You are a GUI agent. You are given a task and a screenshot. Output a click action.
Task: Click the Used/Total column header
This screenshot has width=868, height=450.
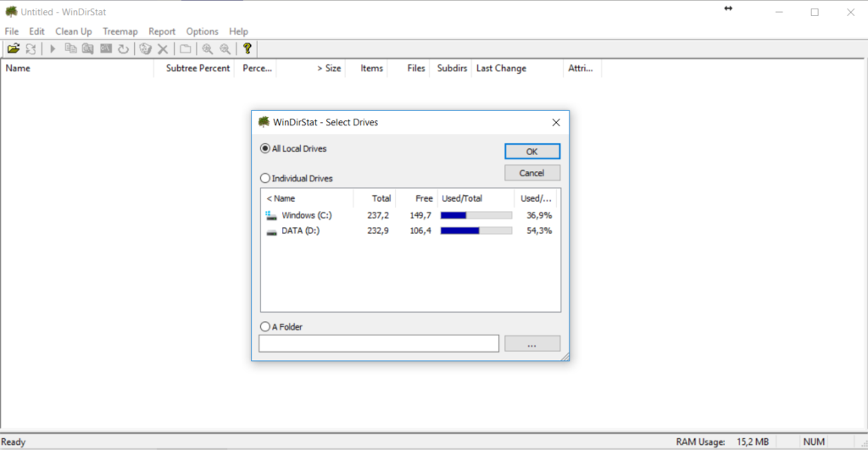476,198
